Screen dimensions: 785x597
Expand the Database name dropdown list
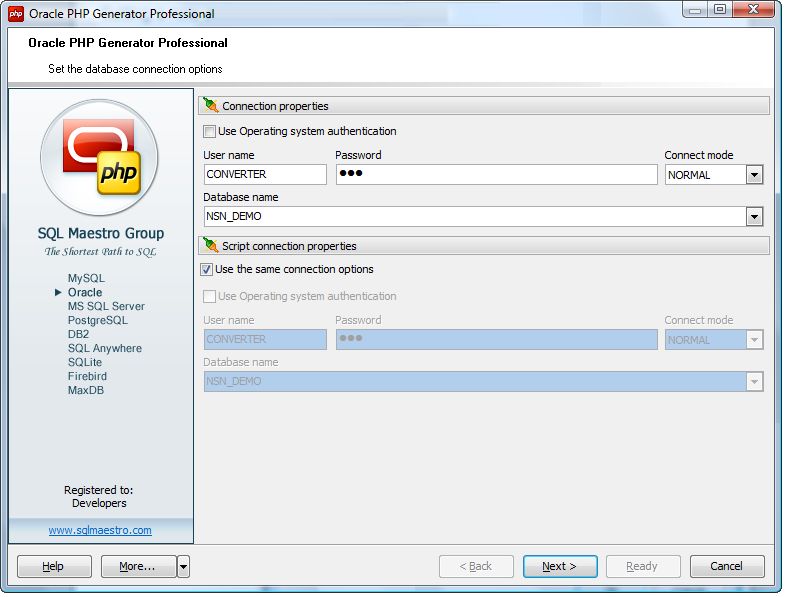point(754,216)
